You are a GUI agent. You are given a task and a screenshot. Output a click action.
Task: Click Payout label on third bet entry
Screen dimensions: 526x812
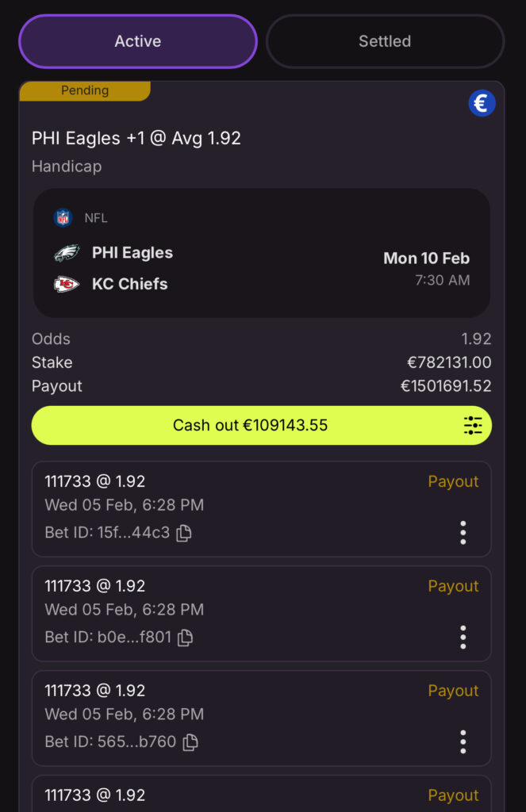tap(453, 691)
